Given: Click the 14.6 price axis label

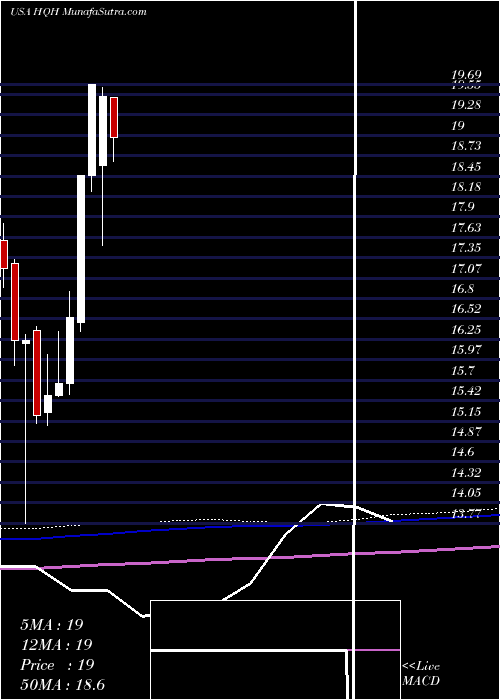Looking at the screenshot, I should [x=463, y=452].
